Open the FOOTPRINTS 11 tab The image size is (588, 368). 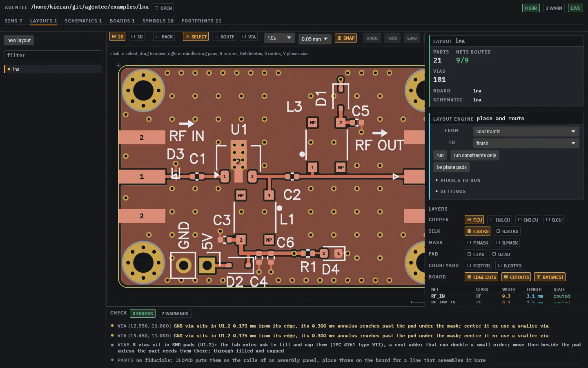(x=201, y=21)
